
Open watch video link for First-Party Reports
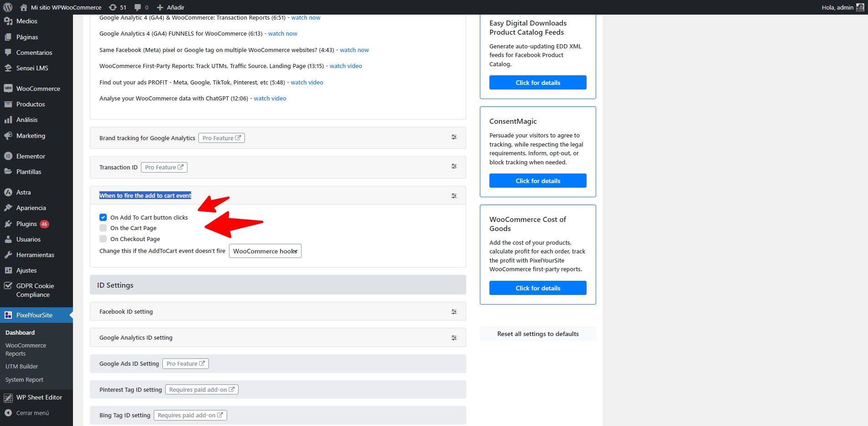click(x=346, y=66)
